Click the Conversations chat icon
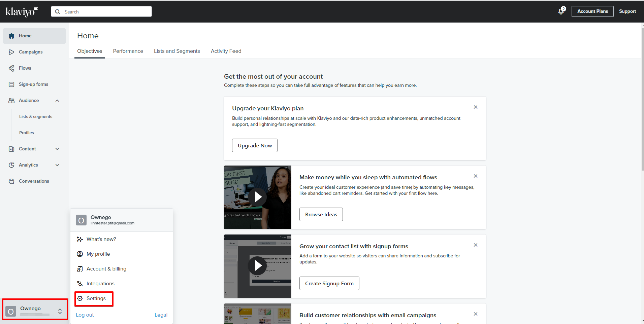 [11, 181]
